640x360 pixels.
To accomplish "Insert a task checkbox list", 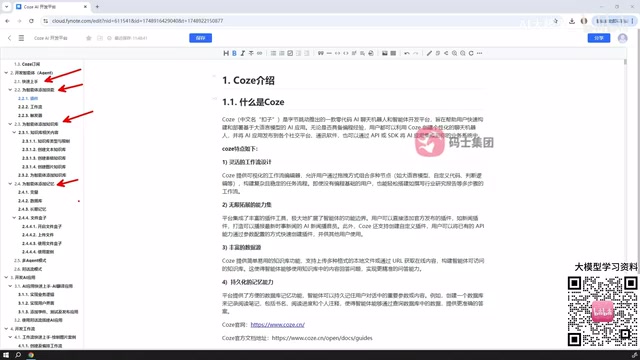I will point(290,53).
